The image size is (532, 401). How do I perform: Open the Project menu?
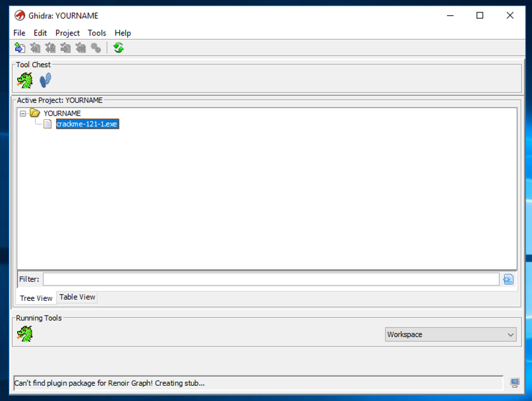point(68,33)
